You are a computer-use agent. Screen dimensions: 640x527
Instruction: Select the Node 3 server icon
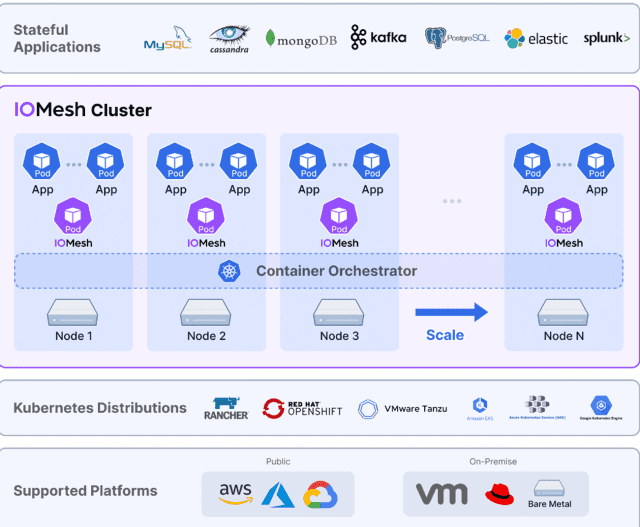point(339,312)
